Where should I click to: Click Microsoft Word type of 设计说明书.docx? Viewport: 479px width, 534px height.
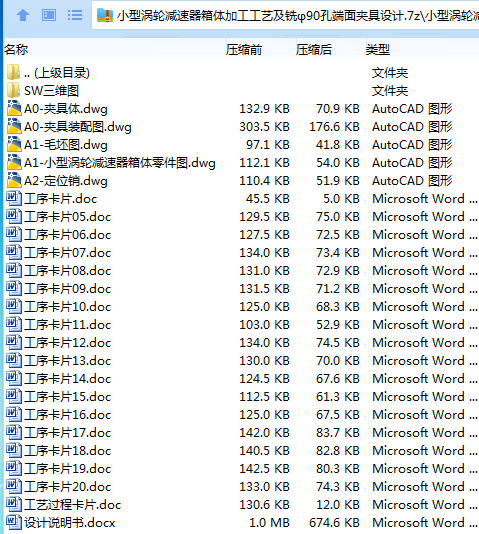pyautogui.click(x=425, y=523)
